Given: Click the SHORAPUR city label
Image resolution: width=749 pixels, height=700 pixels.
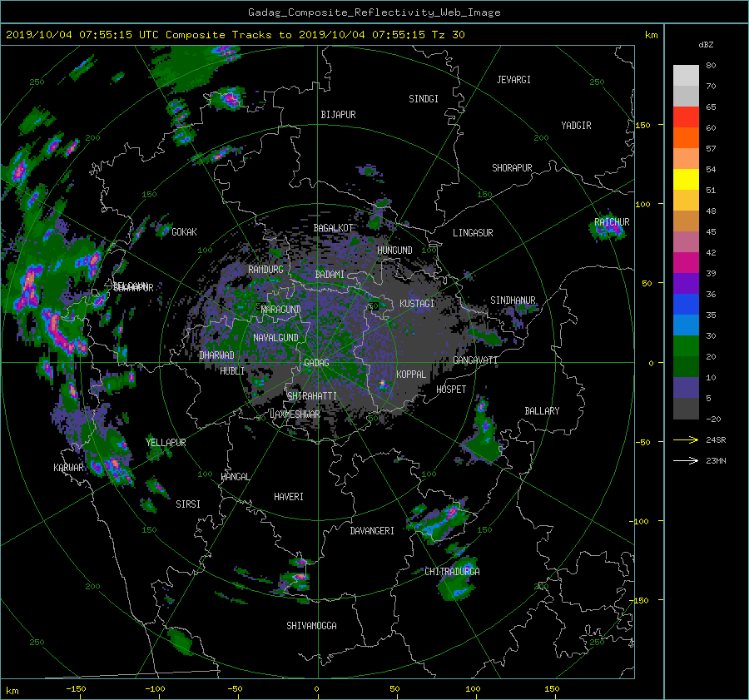Looking at the screenshot, I should point(512,168).
